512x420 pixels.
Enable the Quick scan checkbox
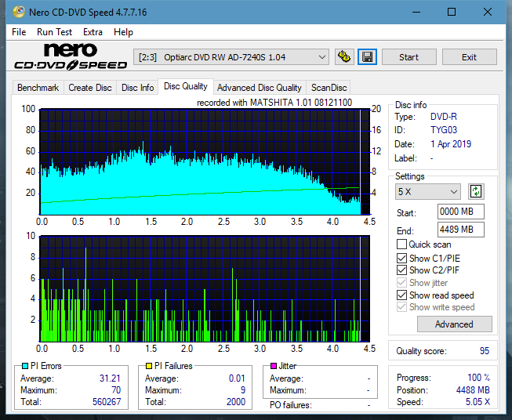[x=401, y=244]
